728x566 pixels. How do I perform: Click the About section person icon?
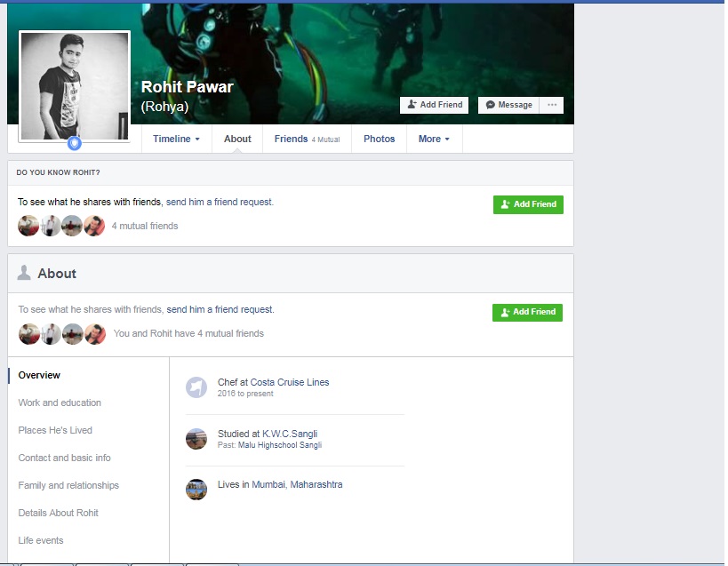coord(24,273)
